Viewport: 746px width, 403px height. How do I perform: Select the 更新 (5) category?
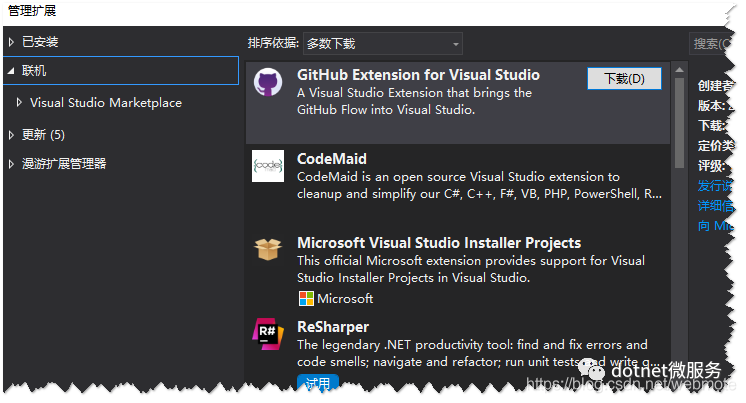pyautogui.click(x=43, y=135)
